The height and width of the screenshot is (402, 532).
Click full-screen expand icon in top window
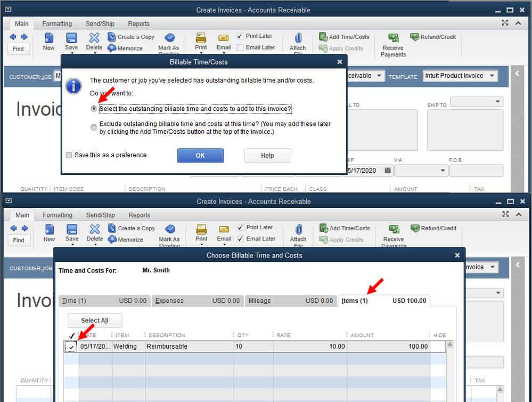click(x=505, y=23)
